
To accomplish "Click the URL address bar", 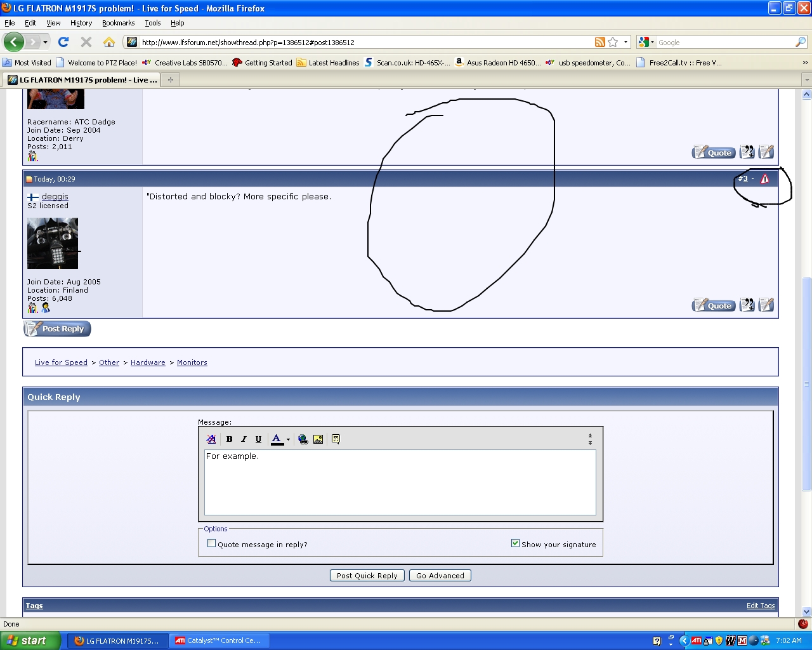I will pyautogui.click(x=366, y=42).
